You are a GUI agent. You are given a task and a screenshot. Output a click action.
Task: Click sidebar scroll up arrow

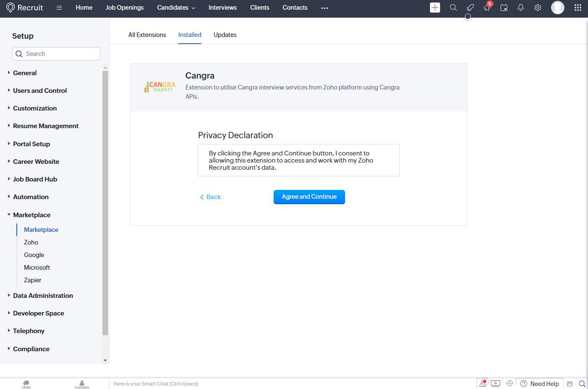pos(105,67)
